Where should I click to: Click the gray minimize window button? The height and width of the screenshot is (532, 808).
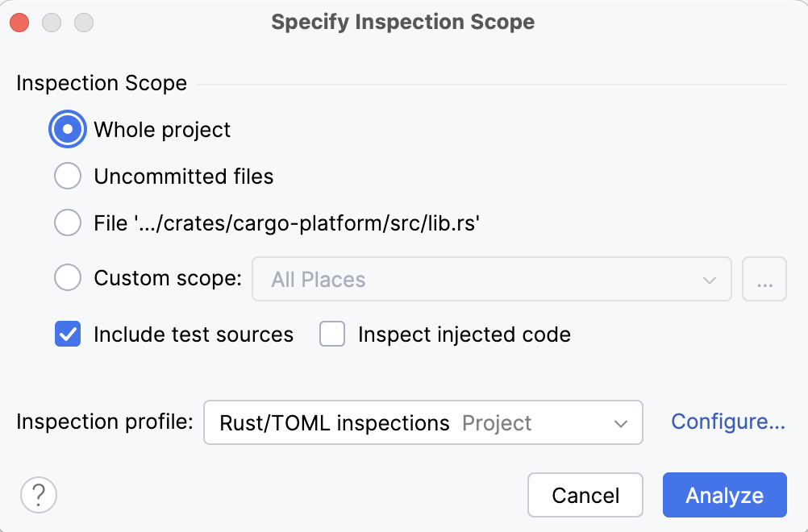52,23
